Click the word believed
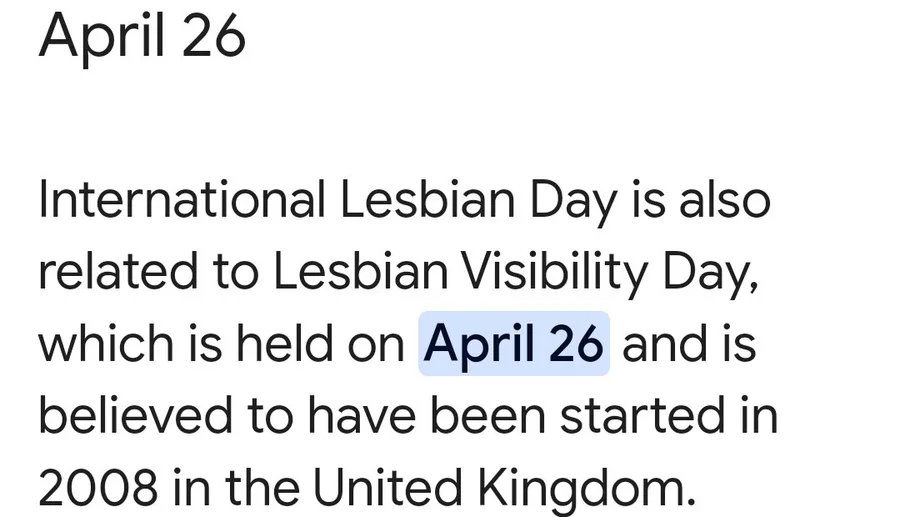The image size is (900, 517). 135,415
